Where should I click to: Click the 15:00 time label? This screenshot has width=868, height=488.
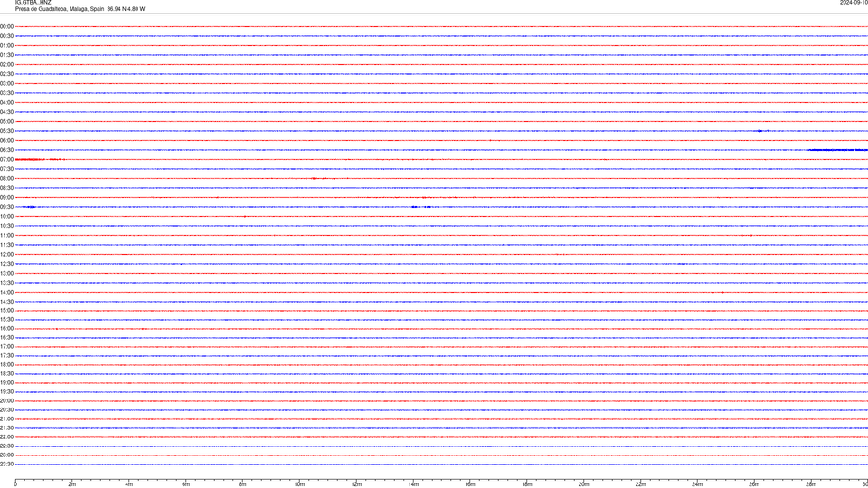(x=6, y=310)
